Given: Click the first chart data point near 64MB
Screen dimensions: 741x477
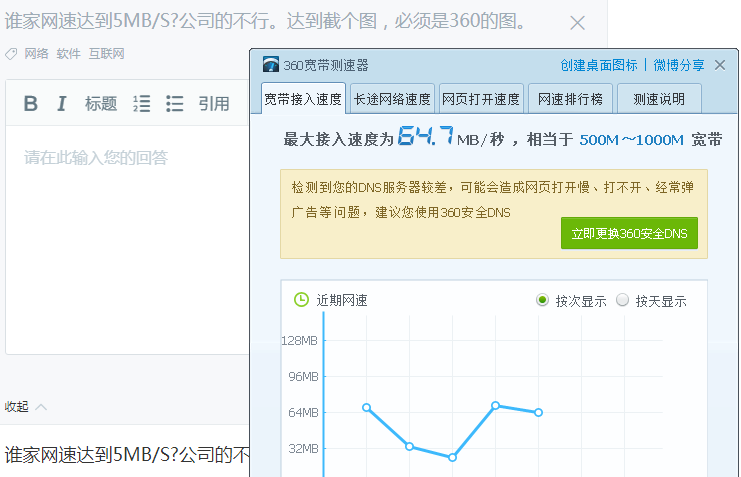Looking at the screenshot, I should (x=366, y=408).
